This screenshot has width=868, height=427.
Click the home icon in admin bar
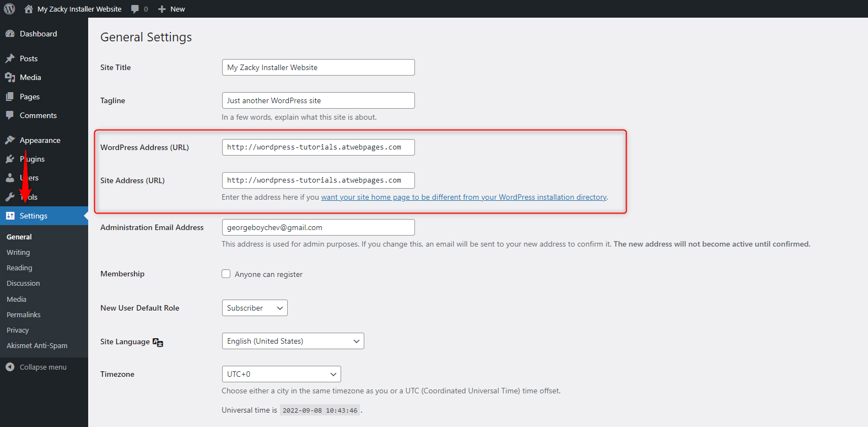[x=29, y=9]
